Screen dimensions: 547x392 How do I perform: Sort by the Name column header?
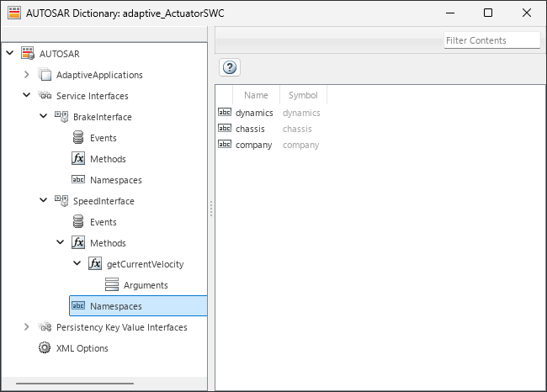coord(256,95)
